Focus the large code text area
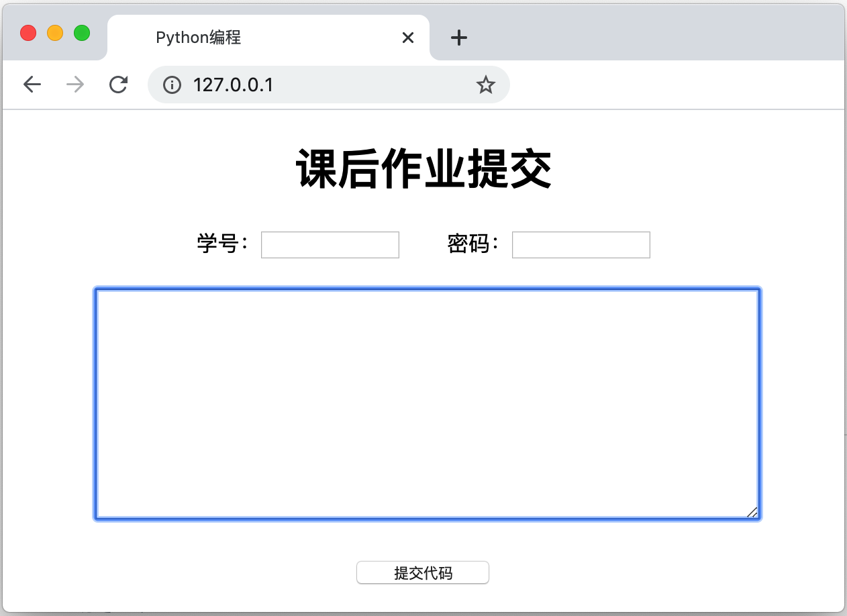 427,404
